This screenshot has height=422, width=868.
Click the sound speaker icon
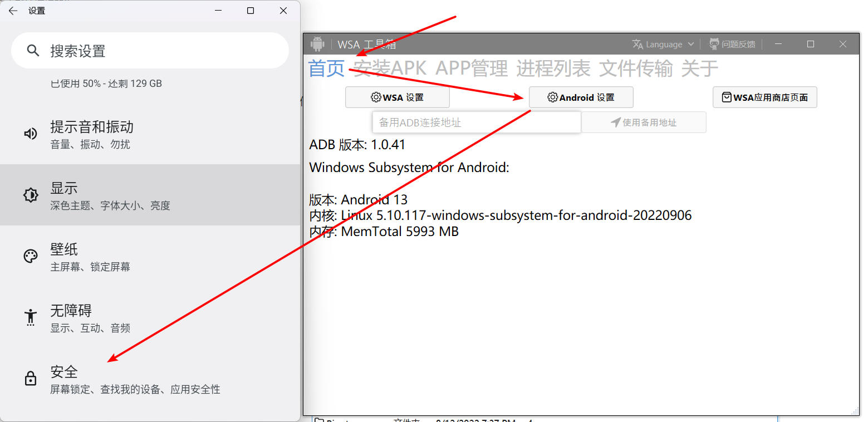click(30, 134)
